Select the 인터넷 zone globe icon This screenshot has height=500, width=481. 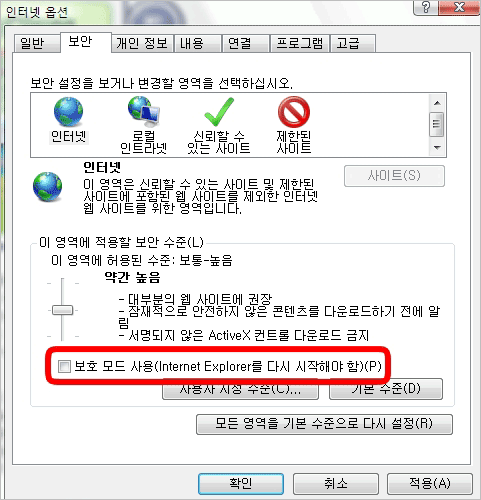[x=68, y=112]
